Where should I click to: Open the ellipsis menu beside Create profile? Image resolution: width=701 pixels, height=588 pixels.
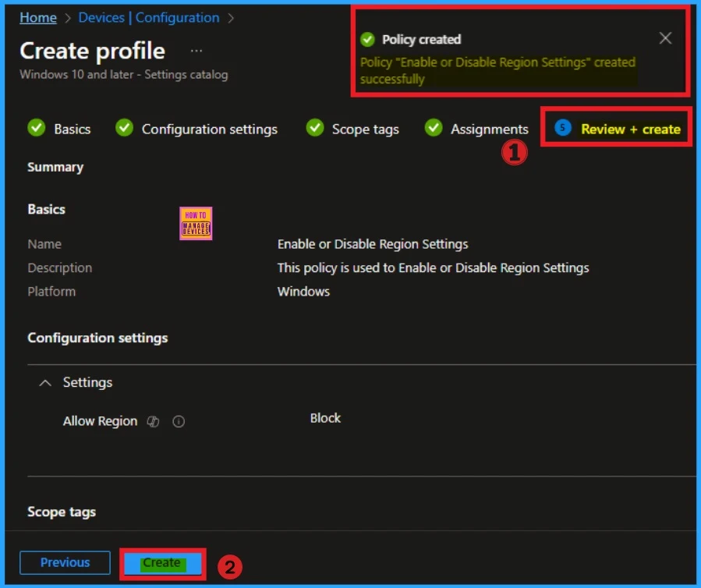pyautogui.click(x=196, y=51)
